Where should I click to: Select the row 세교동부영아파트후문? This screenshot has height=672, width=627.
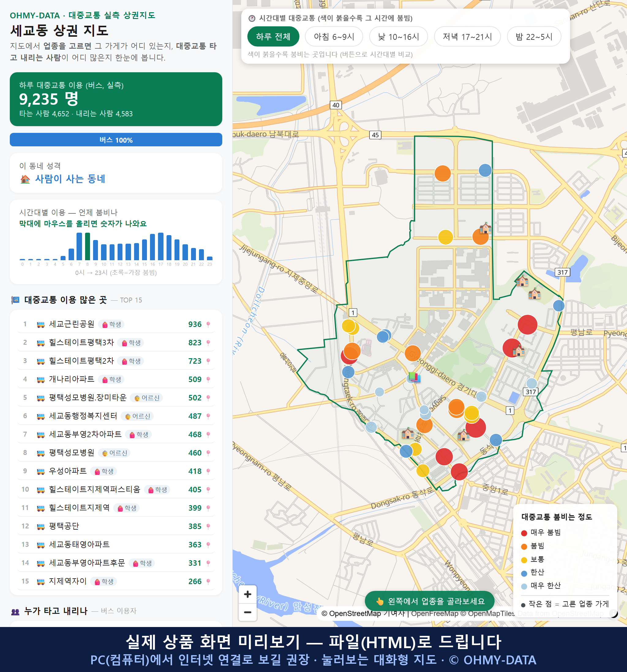(x=116, y=563)
